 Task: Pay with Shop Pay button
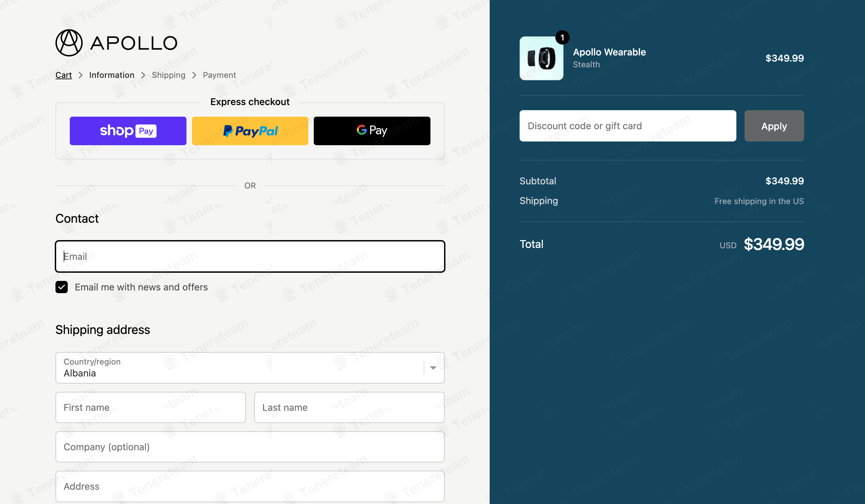pos(128,131)
